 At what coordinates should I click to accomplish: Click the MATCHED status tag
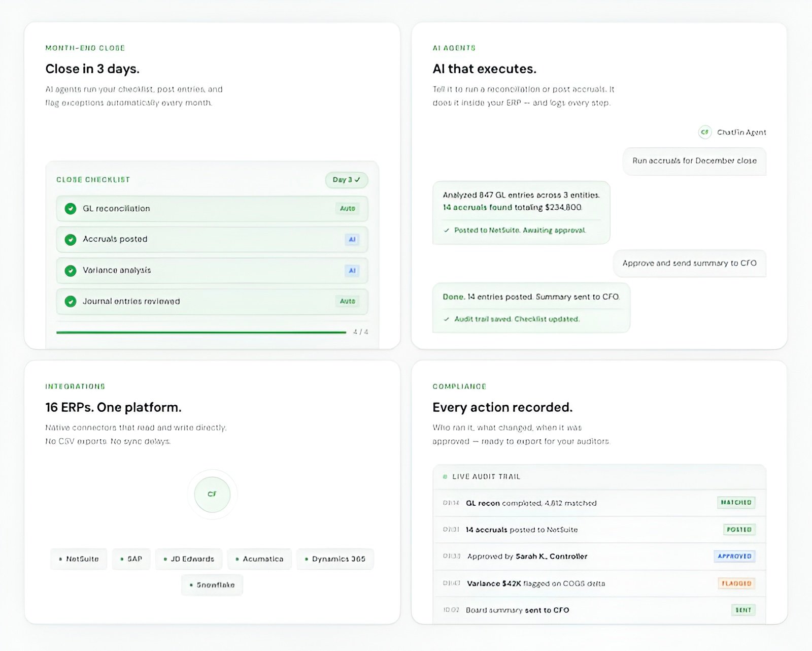click(736, 503)
